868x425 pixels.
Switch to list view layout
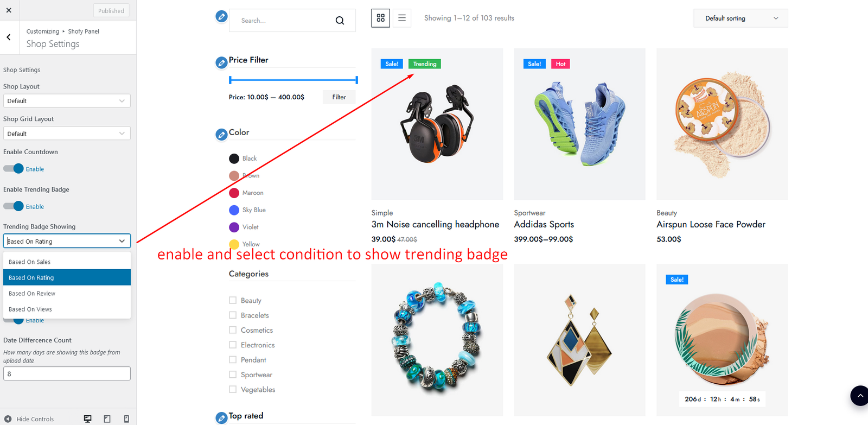point(401,18)
